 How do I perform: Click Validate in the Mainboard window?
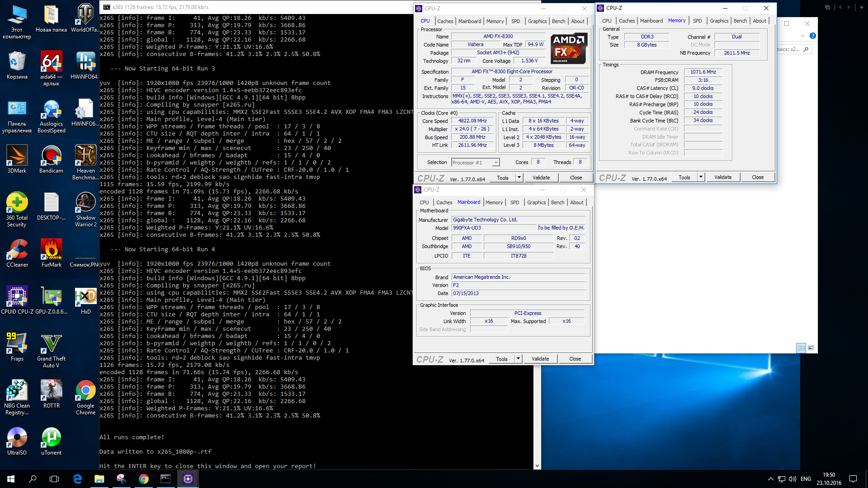(540, 359)
